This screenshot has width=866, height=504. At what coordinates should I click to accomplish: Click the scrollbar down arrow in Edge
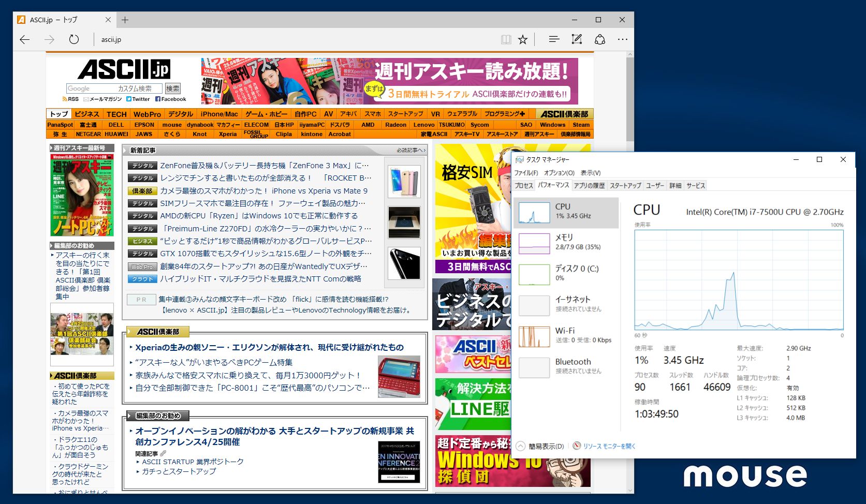630,490
